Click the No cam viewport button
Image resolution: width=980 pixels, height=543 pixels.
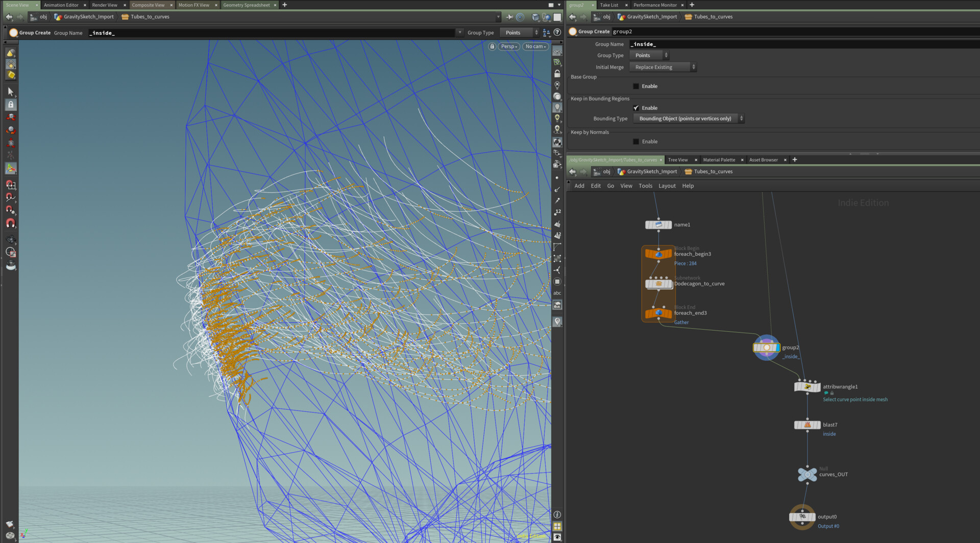[x=535, y=46]
